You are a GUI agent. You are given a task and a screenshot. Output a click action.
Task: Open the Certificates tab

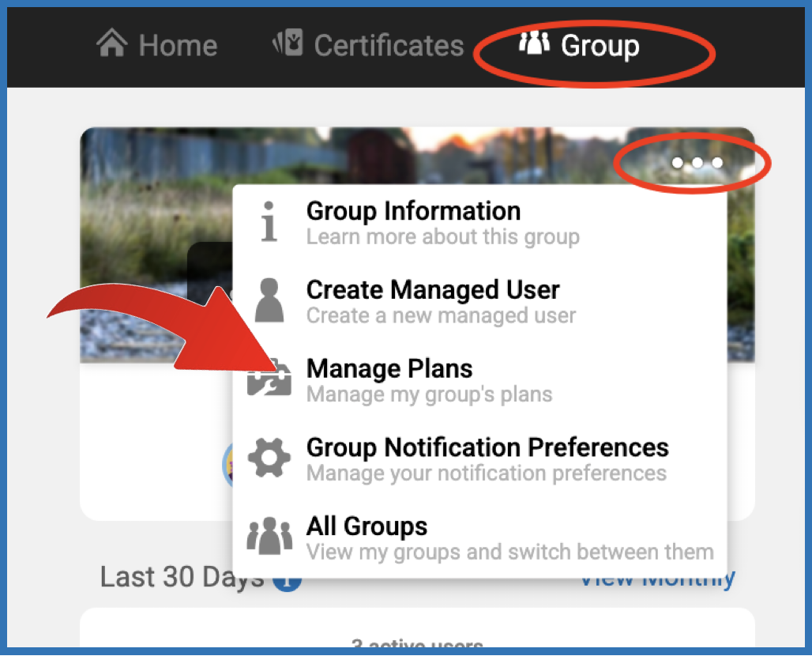pyautogui.click(x=389, y=46)
